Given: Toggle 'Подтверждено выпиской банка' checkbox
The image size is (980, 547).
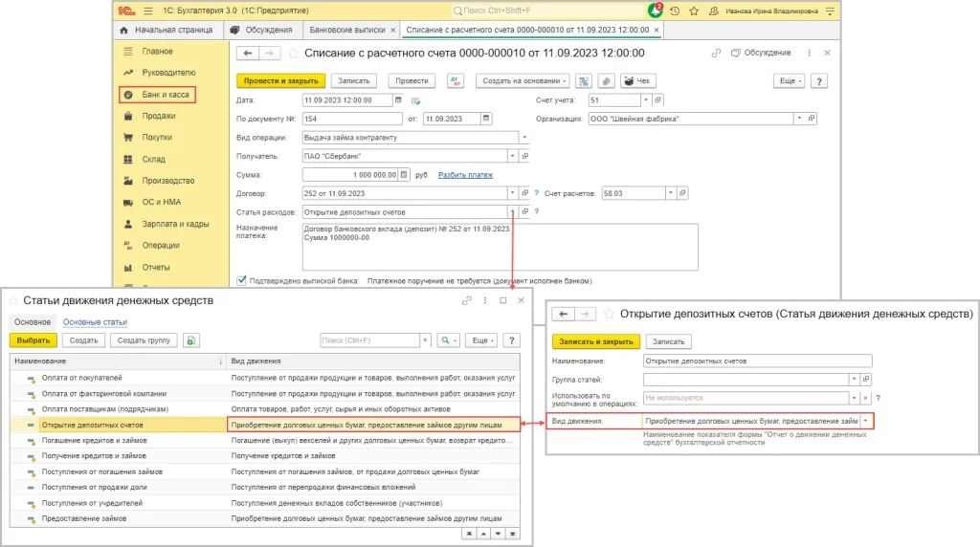Looking at the screenshot, I should tap(241, 281).
